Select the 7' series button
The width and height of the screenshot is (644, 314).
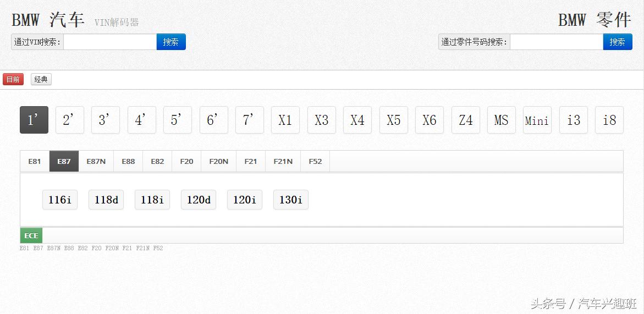click(250, 120)
